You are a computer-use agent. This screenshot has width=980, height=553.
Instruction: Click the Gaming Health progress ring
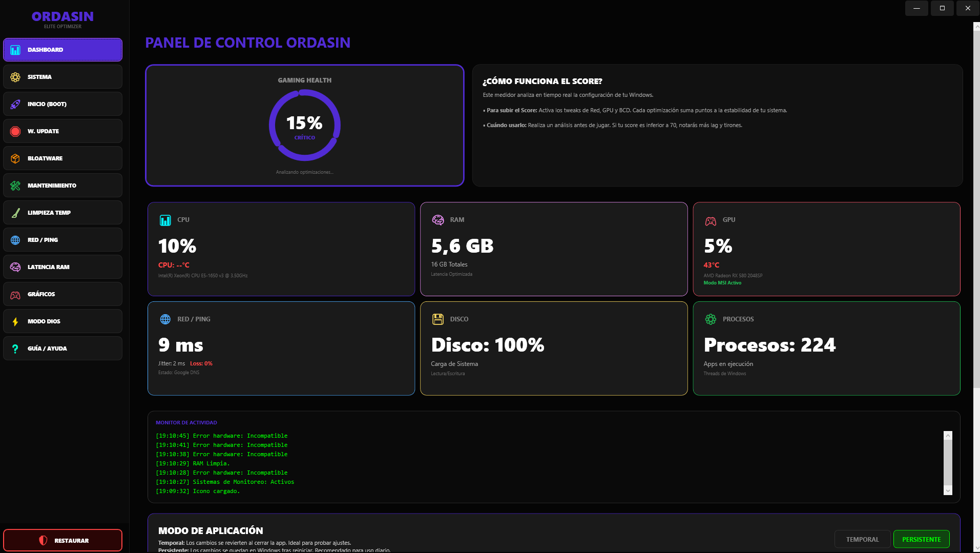pos(304,125)
